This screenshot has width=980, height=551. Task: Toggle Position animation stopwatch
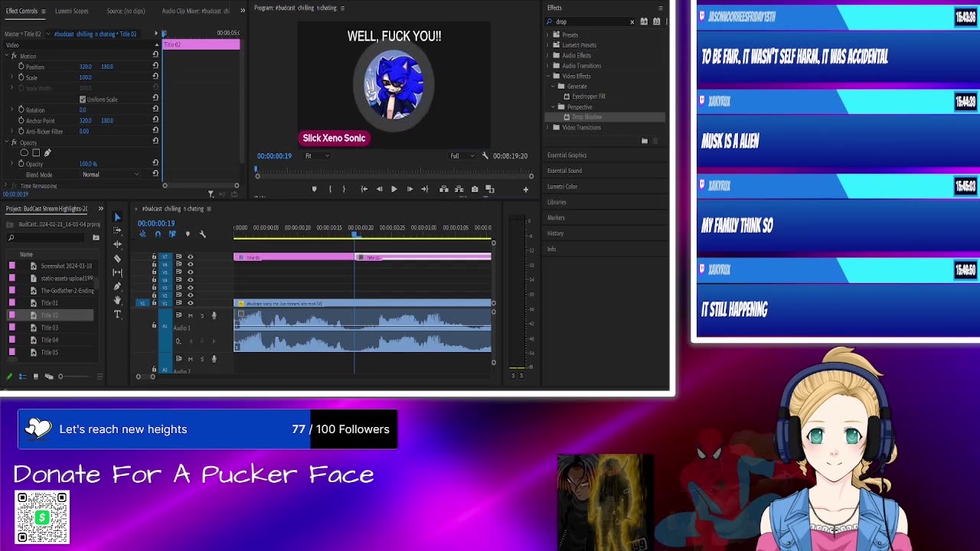coord(21,67)
